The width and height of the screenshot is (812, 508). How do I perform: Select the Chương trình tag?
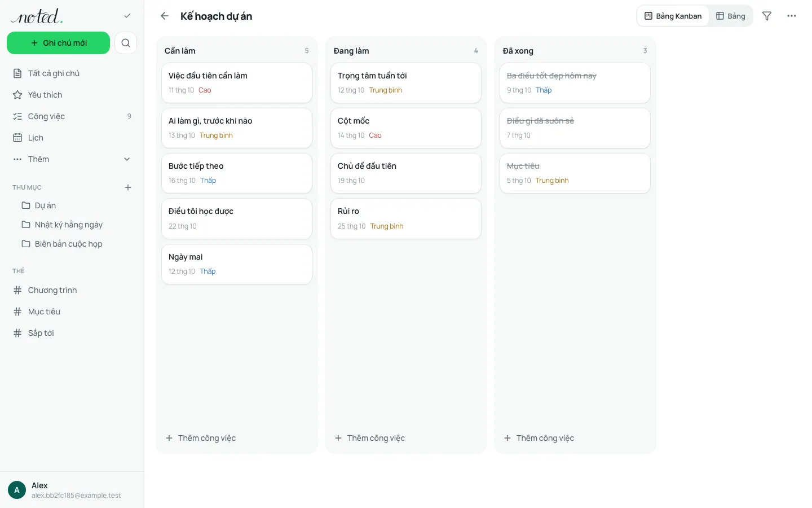click(x=72, y=290)
